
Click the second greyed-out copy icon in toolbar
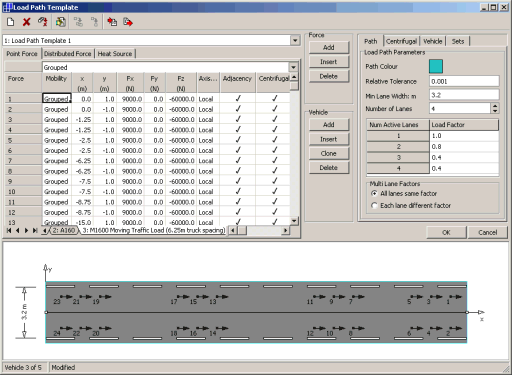tap(95, 22)
